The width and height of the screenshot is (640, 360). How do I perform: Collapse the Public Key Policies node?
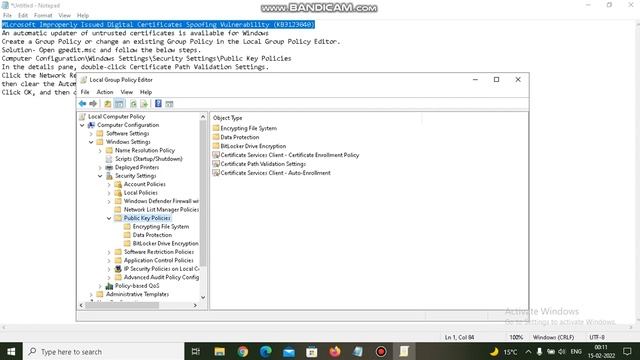coord(109,218)
